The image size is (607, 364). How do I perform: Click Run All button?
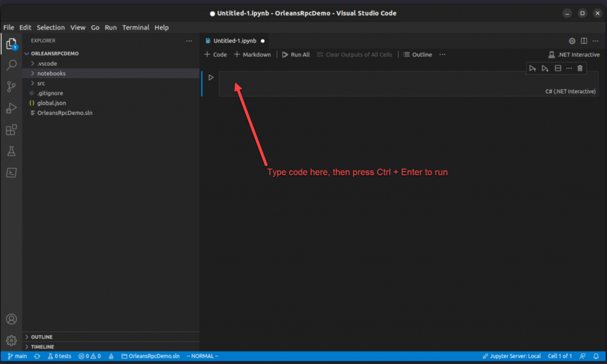(296, 55)
